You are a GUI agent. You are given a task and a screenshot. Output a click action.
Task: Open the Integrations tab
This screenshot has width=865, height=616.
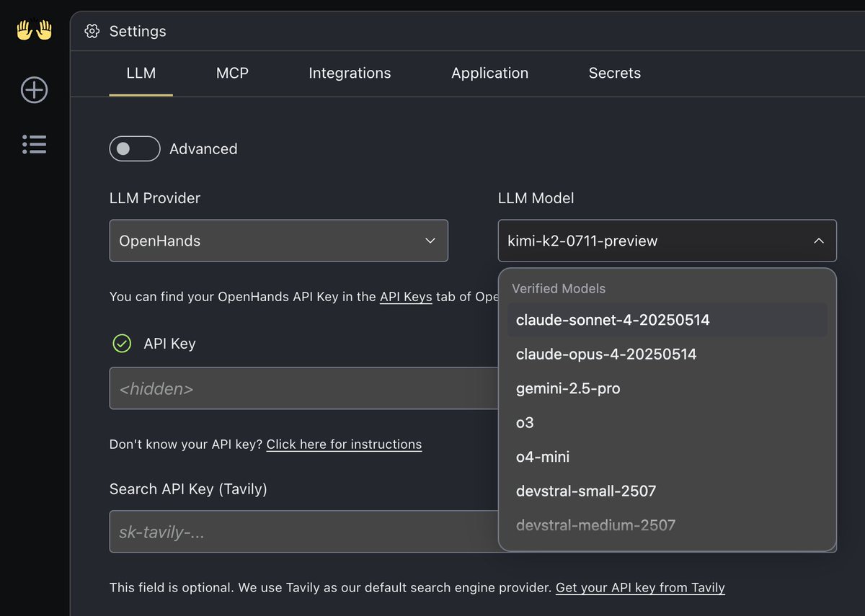[350, 73]
